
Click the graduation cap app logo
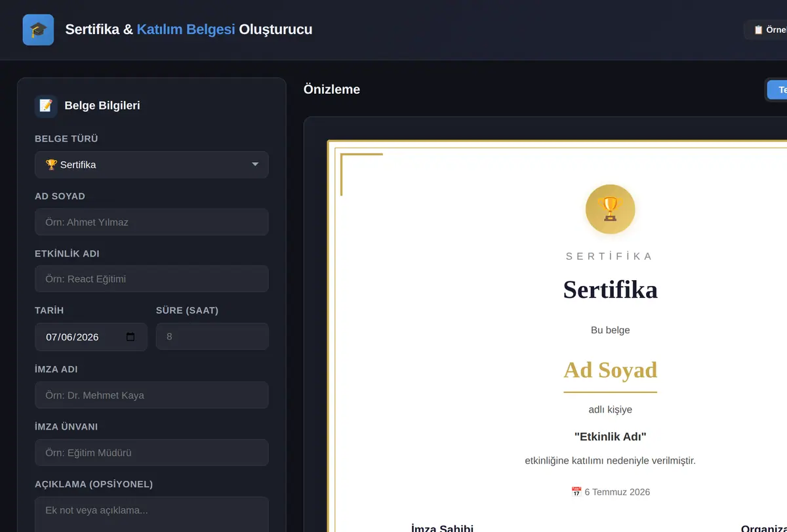coord(38,30)
